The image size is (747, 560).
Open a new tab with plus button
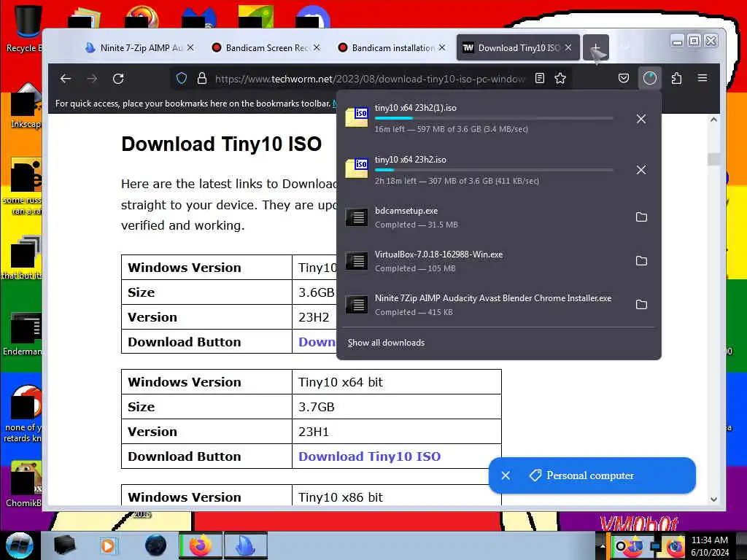click(x=595, y=47)
